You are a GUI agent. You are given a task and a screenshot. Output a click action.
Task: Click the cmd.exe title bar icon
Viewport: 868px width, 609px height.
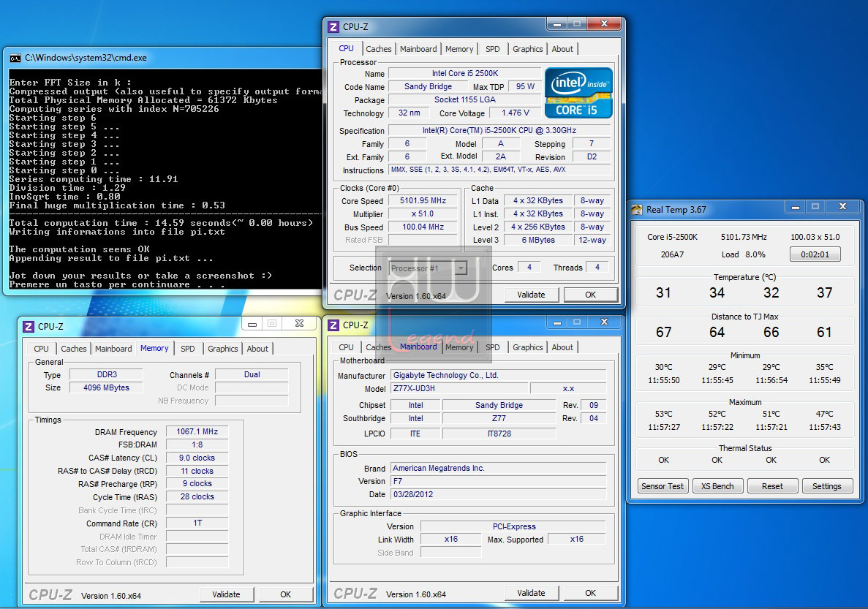[15, 58]
